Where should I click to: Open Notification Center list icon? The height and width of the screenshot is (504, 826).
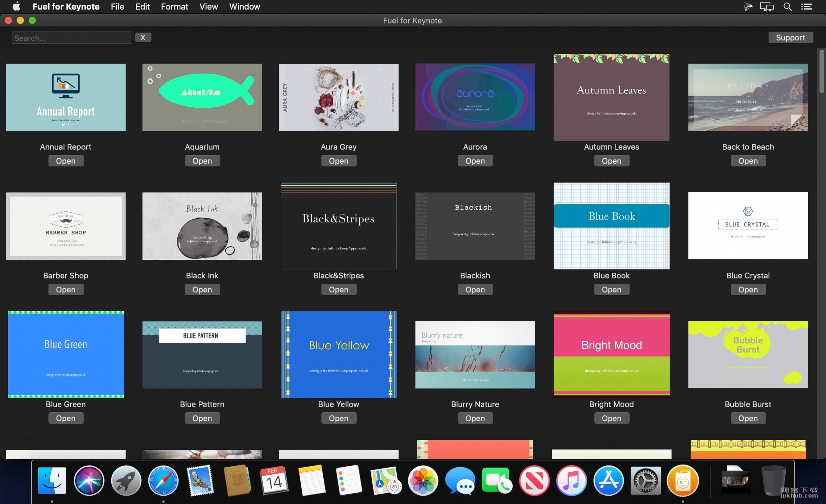pyautogui.click(x=807, y=6)
